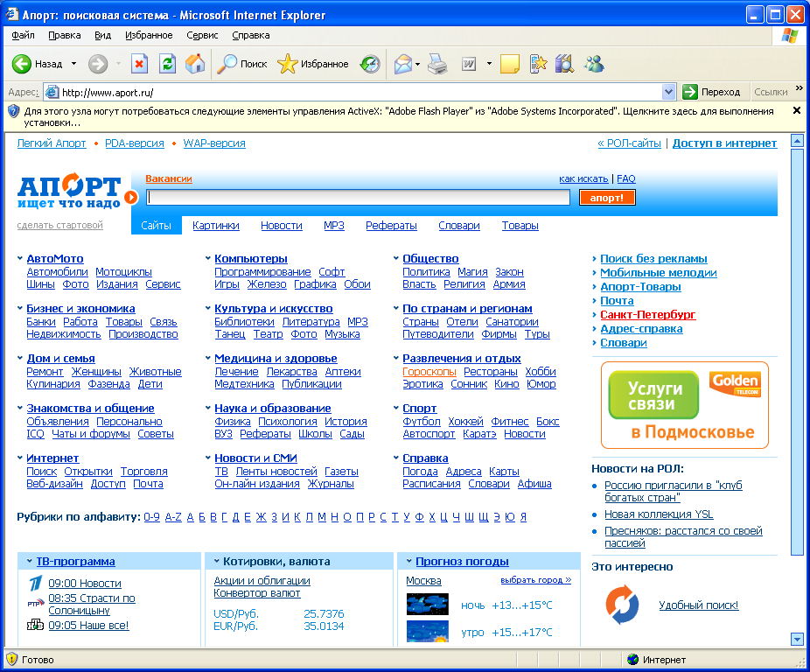
Task: Open the Сервис menu
Action: pos(202,35)
